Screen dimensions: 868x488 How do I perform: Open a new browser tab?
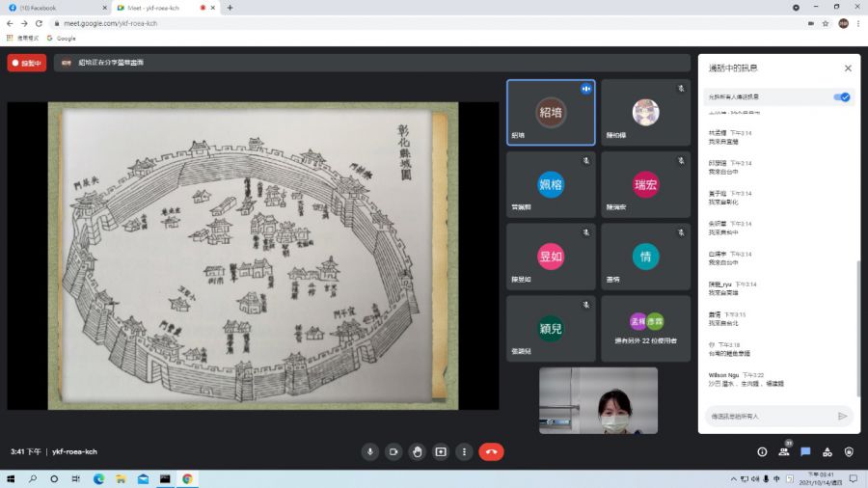coord(230,8)
